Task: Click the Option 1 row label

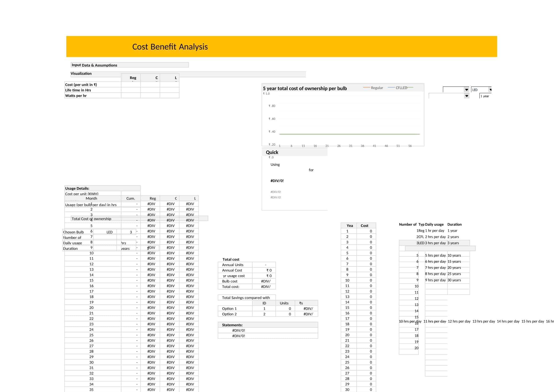Action: coord(229,309)
